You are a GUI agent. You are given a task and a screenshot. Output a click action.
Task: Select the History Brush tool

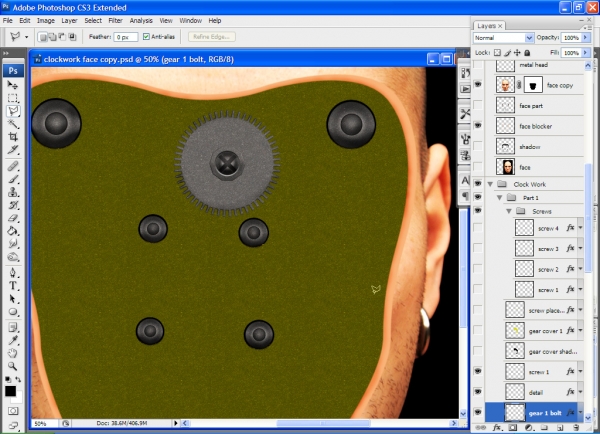13,205
